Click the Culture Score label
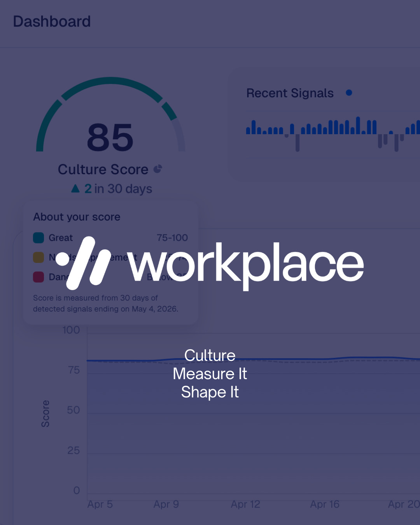This screenshot has height=525, width=420. 103,170
